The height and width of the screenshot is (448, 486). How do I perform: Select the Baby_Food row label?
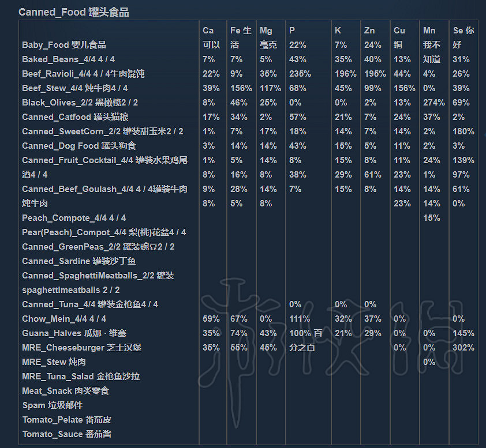(x=63, y=45)
